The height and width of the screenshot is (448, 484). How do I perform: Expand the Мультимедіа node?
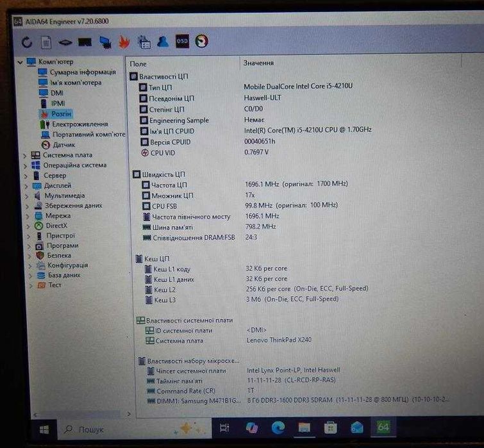coord(27,196)
